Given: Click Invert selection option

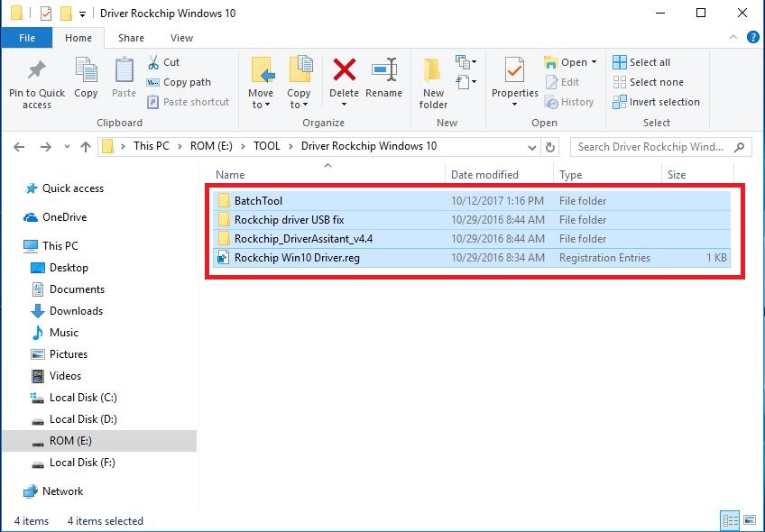Looking at the screenshot, I should pyautogui.click(x=656, y=102).
